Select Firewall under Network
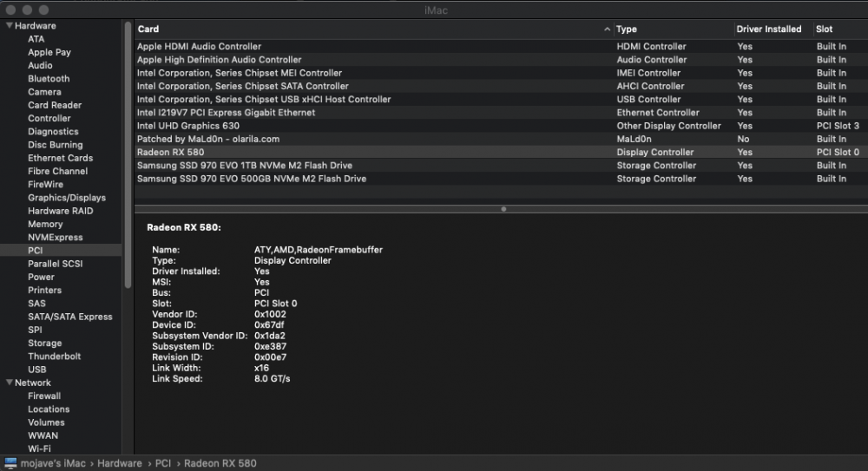This screenshot has height=471, width=868. [44, 396]
